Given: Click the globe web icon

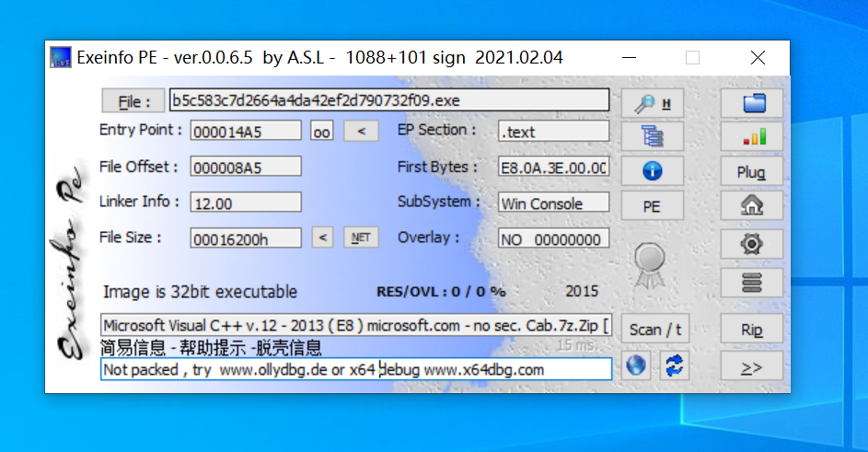Looking at the screenshot, I should point(636,365).
